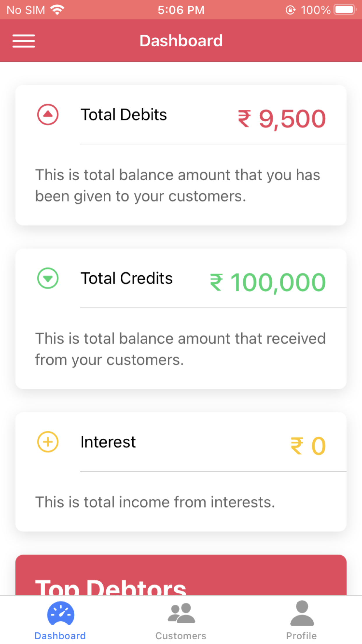Tap the Interest card description text

155,502
